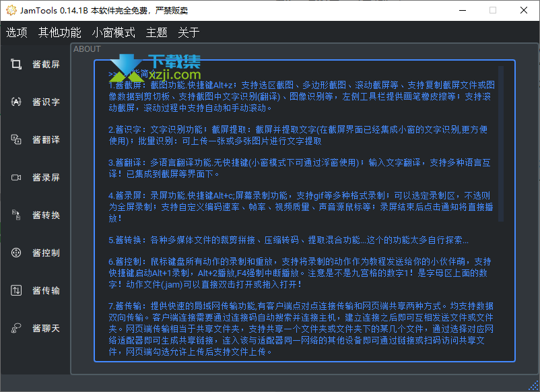
Task: Select the 酱截屏 sidebar label
Action: [46, 65]
